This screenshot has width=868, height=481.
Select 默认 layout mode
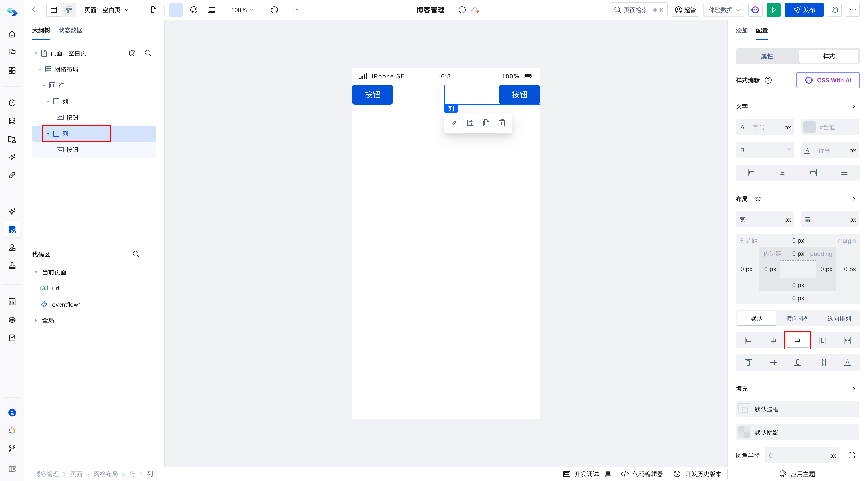tap(756, 318)
